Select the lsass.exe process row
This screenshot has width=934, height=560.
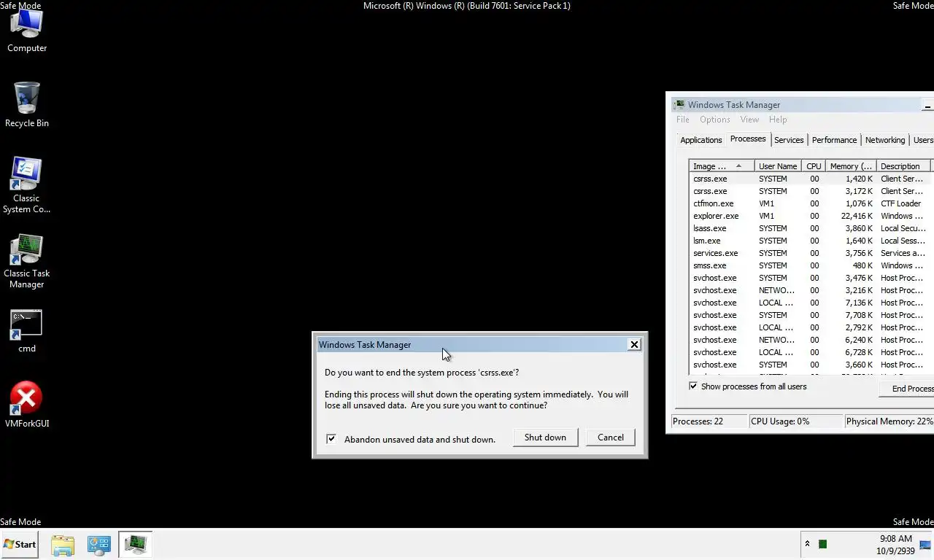pyautogui.click(x=810, y=228)
